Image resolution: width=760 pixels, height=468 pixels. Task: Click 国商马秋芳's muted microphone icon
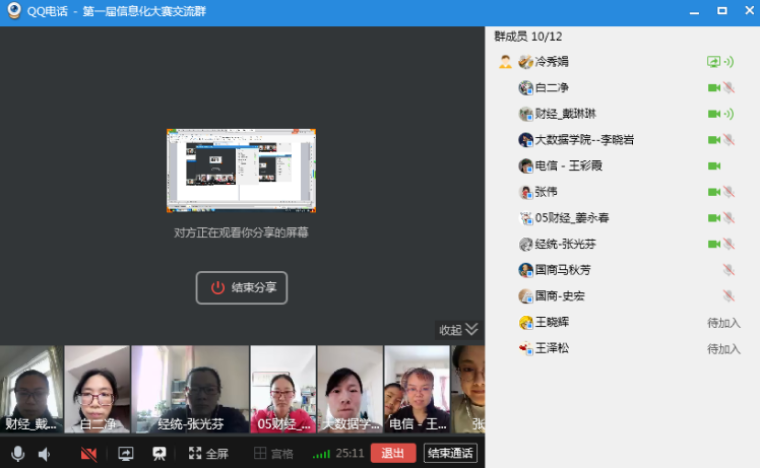point(729,270)
